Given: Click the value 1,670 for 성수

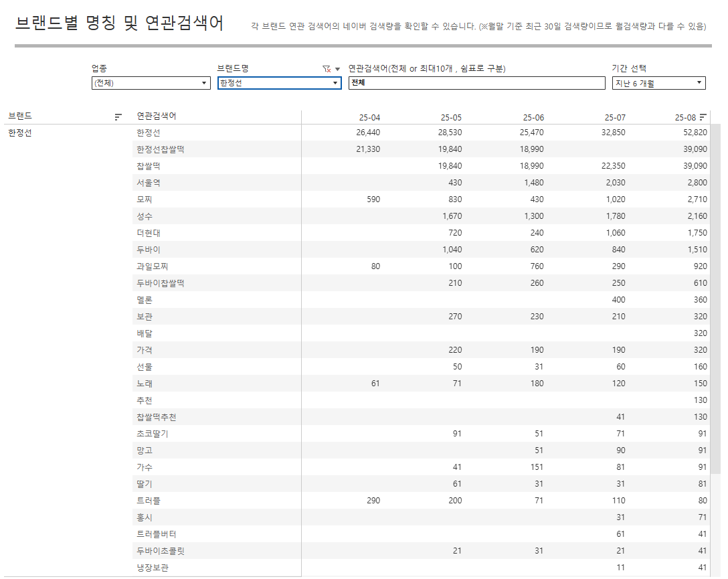Looking at the screenshot, I should (x=452, y=216).
